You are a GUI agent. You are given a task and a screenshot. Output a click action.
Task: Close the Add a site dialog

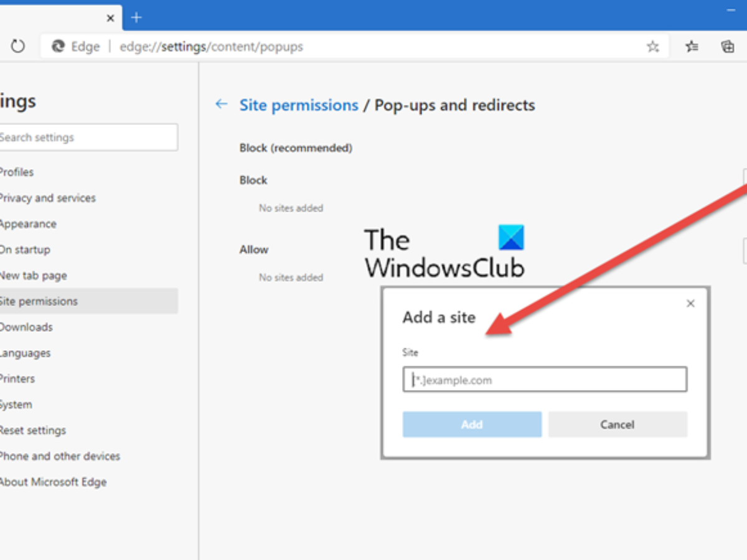pos(690,304)
